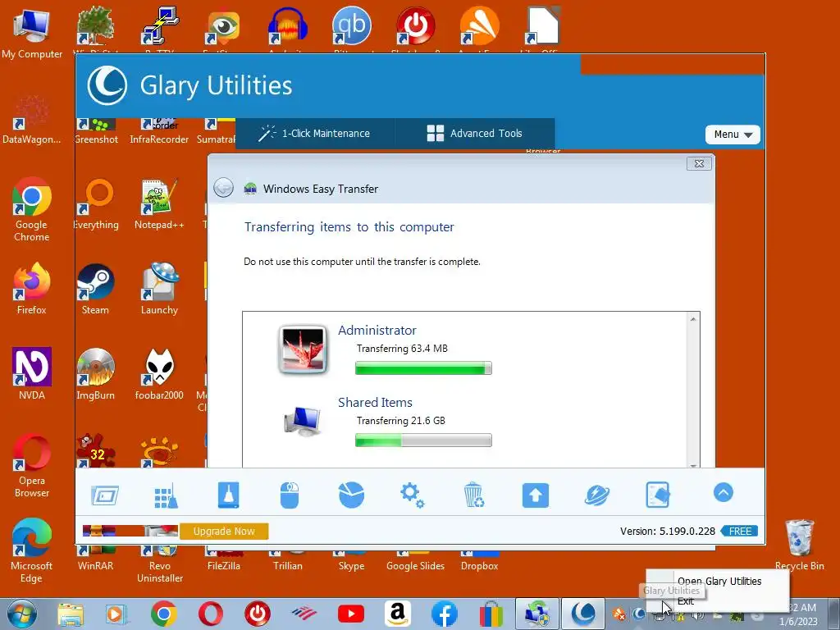Click the Windows Start orb
This screenshot has width=840, height=630.
21,614
